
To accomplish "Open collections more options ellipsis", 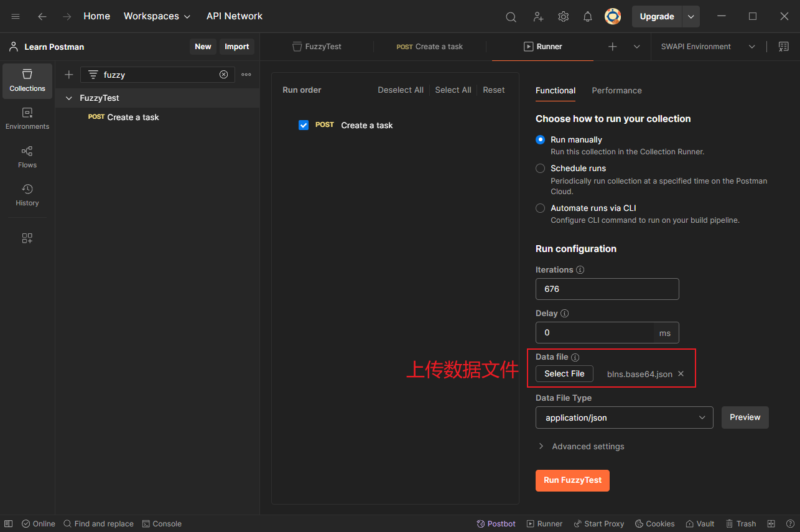I will tap(246, 75).
